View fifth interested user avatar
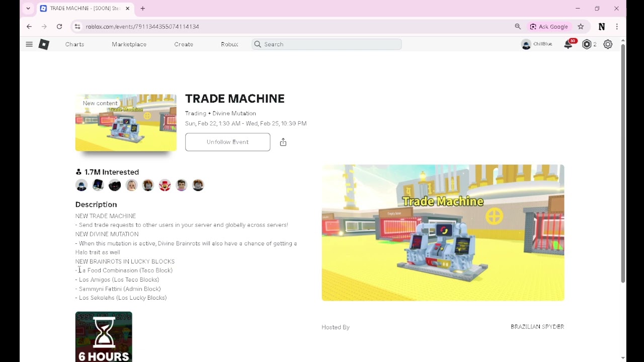 click(148, 186)
